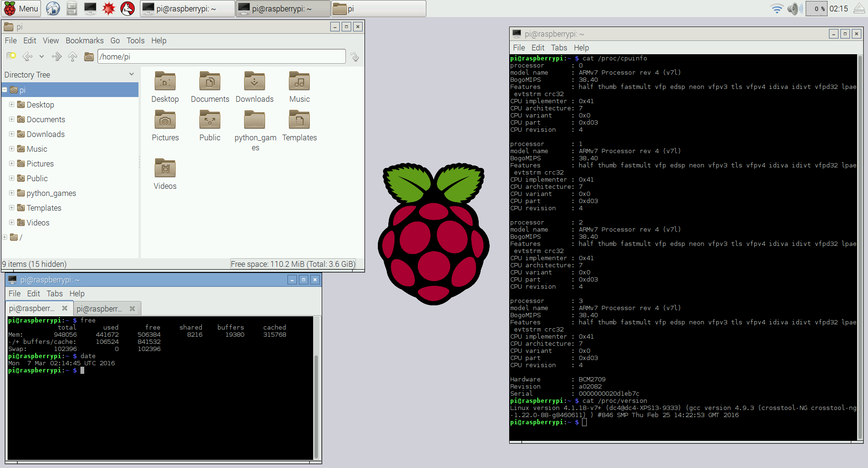Open the volume speaker tray icon
Screen dimensions: 868x468
point(795,9)
